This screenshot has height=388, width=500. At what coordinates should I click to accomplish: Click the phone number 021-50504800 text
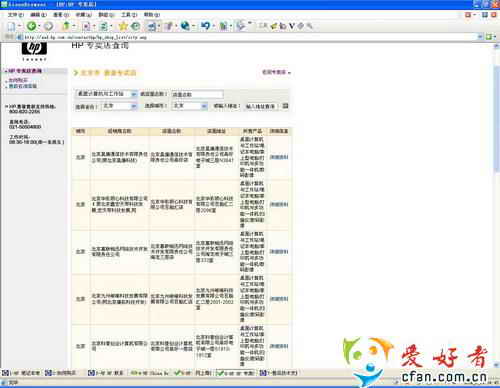click(25, 127)
